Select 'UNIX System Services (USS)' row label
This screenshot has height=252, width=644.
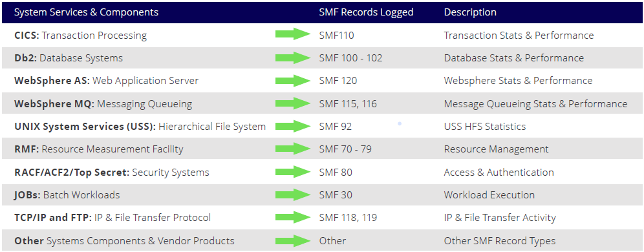(85, 127)
